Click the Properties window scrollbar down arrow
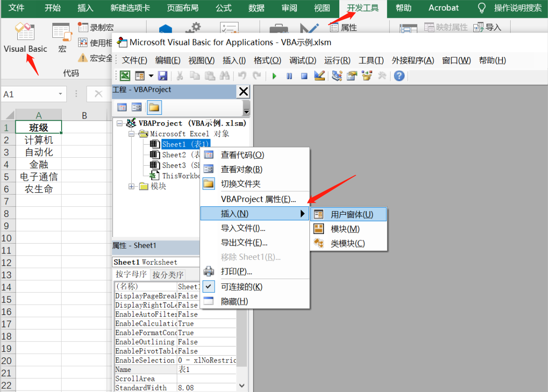This screenshot has width=548, height=392. (x=241, y=385)
